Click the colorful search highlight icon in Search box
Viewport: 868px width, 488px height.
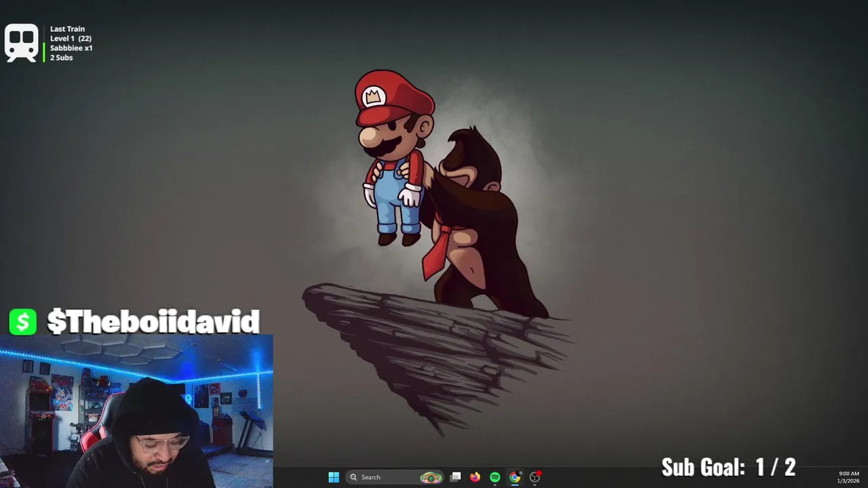pos(431,477)
